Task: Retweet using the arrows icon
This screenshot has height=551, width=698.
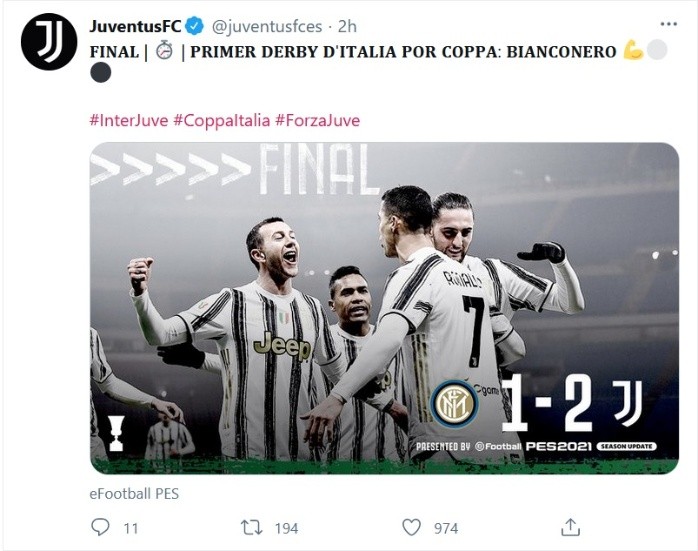Action: point(252,528)
